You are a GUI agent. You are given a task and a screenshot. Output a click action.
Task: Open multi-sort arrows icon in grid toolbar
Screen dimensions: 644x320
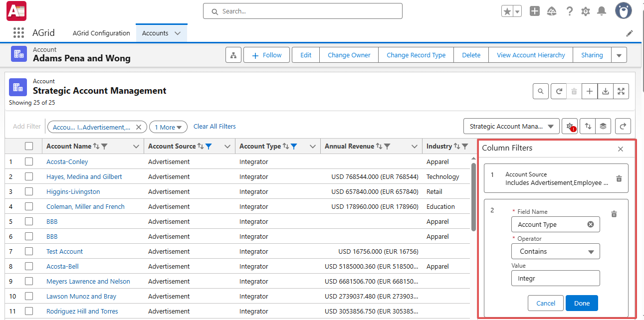click(588, 127)
